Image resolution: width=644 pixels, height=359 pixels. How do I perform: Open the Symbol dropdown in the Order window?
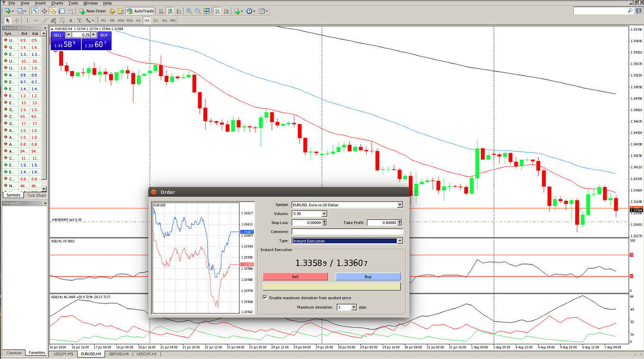(399, 205)
